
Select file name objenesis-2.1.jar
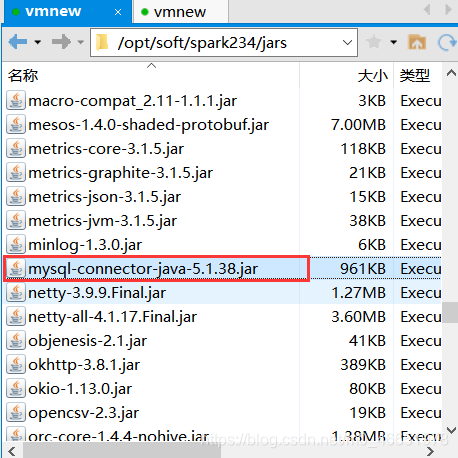88,341
